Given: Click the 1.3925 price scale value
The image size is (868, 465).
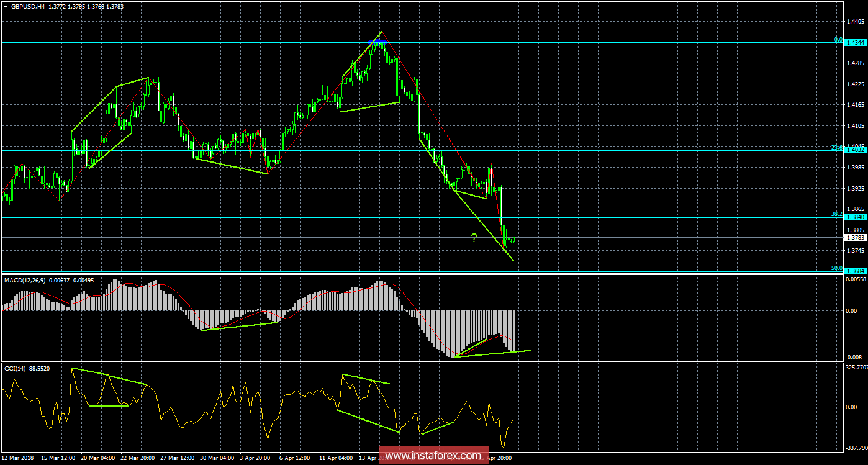Looking at the screenshot, I should tap(855, 188).
